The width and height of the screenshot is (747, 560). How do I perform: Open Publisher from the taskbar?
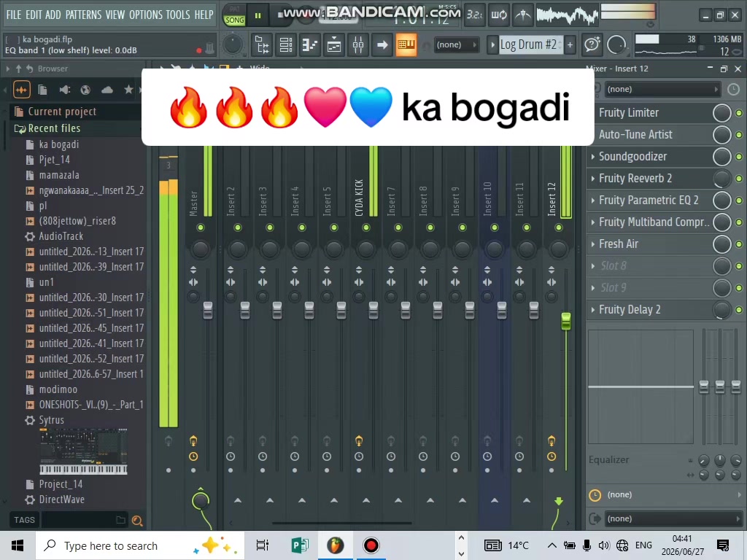coord(300,545)
